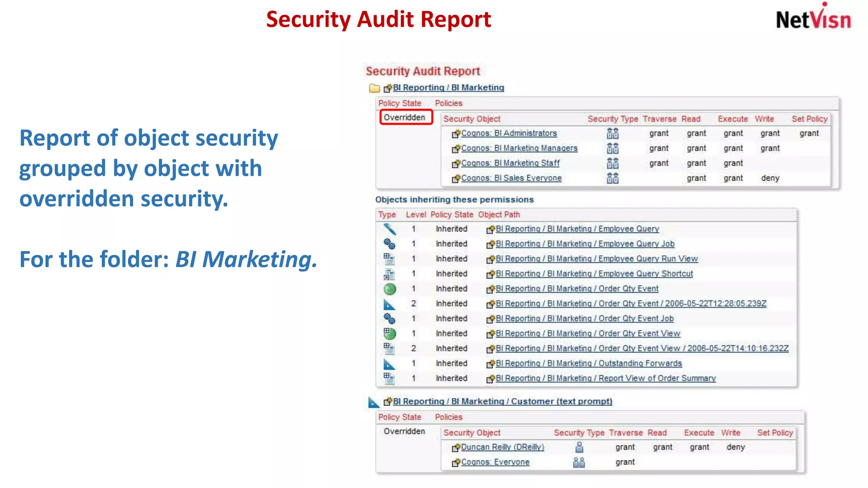The width and height of the screenshot is (868, 488).
Task: Open the Duncan Reilly (DReilly) link
Action: [503, 447]
